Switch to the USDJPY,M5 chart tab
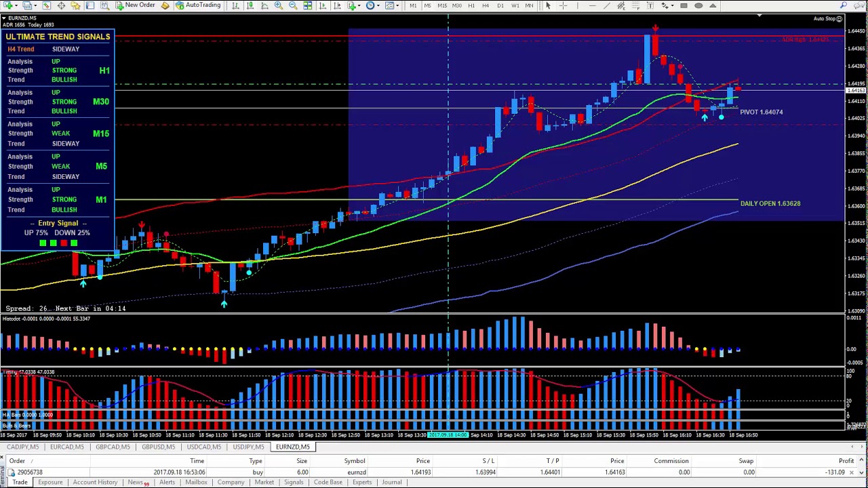 [x=248, y=447]
